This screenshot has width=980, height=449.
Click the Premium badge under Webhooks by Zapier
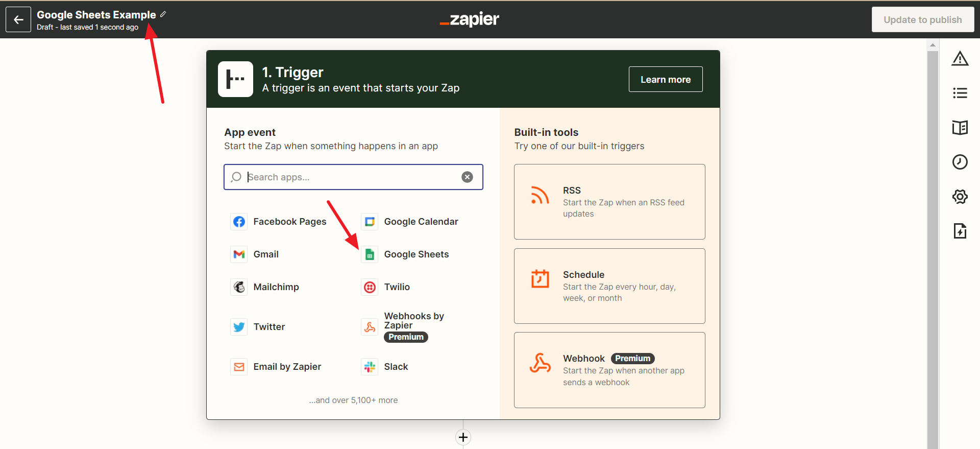[406, 337]
